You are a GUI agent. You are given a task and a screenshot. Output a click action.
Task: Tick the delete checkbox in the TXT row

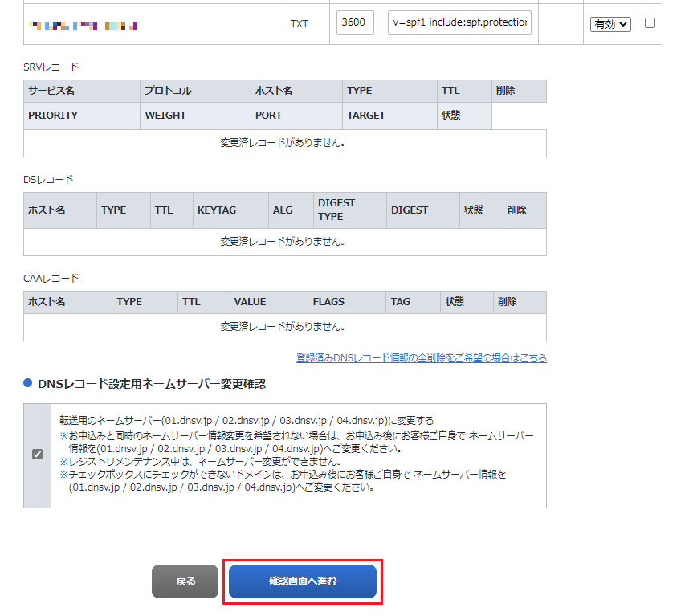click(650, 23)
